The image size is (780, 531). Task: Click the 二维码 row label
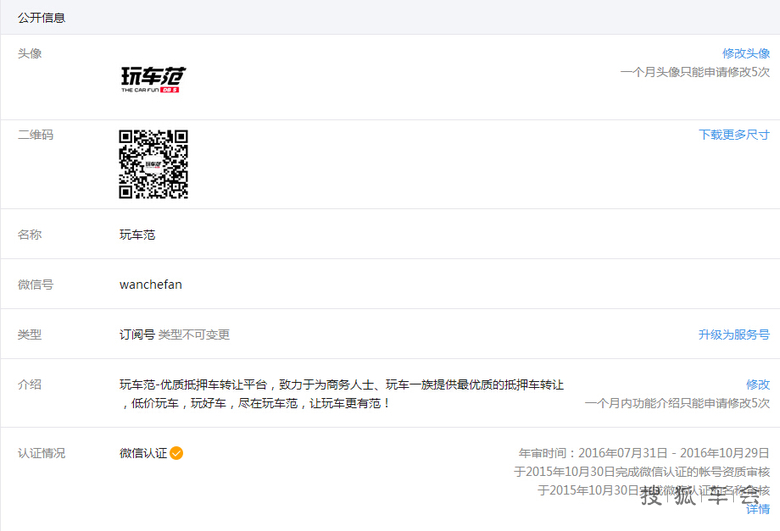coord(35,135)
